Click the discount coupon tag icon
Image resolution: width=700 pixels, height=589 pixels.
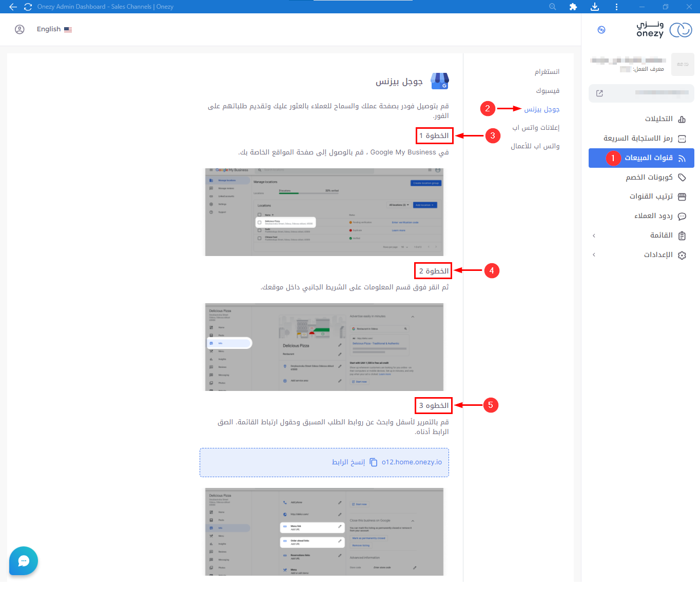click(682, 178)
